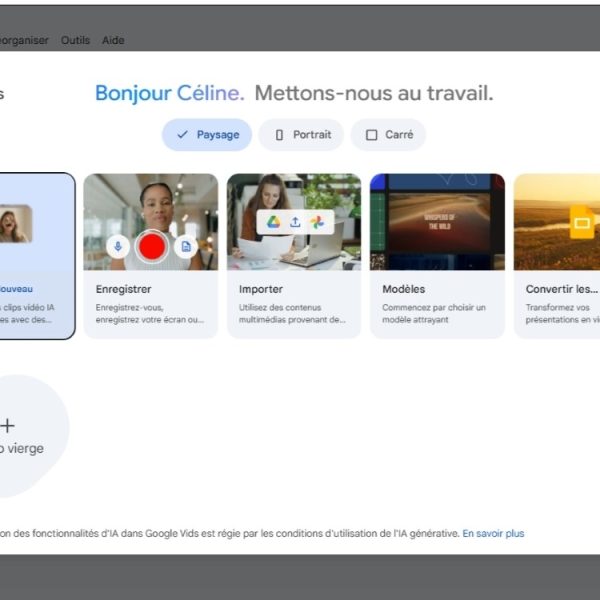600x600 pixels.
Task: Click the checkmark icon in Paysage chip
Action: 183,134
